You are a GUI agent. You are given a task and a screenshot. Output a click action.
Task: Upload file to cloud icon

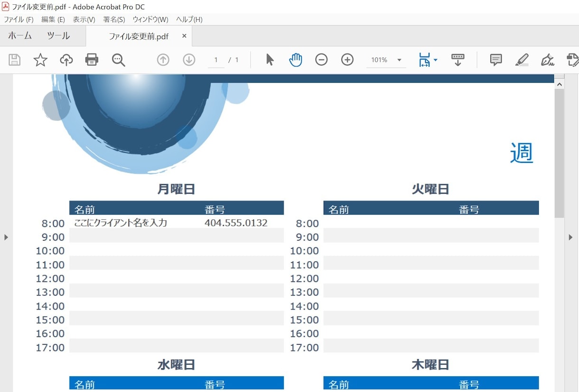pyautogui.click(x=66, y=60)
